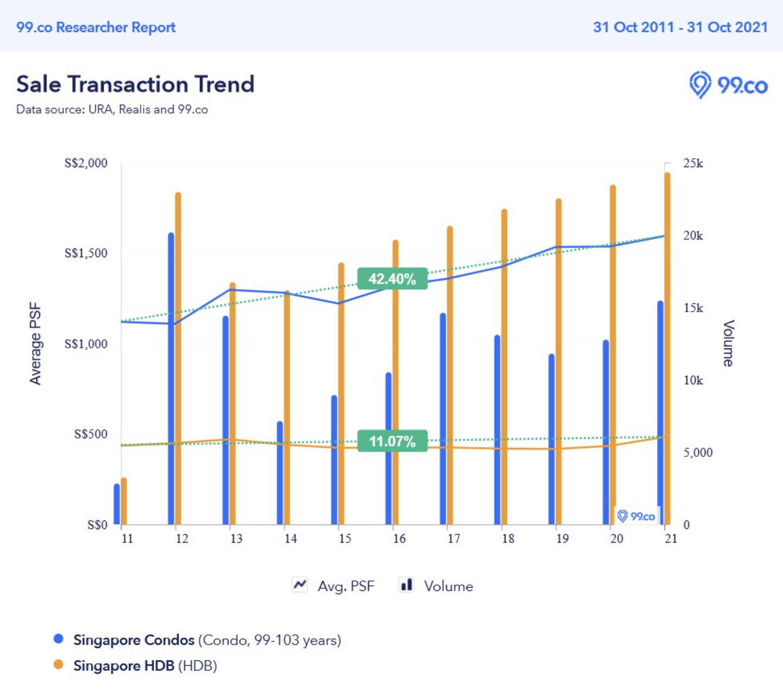This screenshot has height=700, width=783.
Task: Click the Sale Transaction Trend title
Action: coord(135,84)
